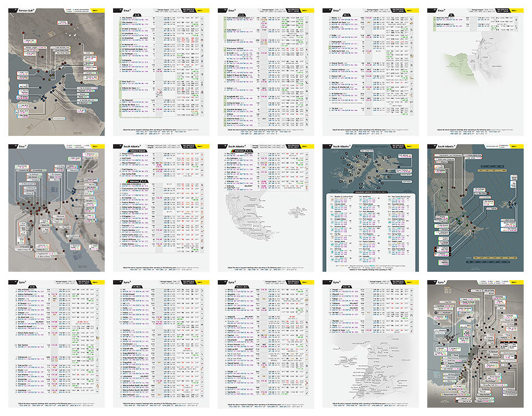Select the Syria 2 page thumbnail
Screen dimensions: 532x416
pyautogui.click(x=161, y=344)
